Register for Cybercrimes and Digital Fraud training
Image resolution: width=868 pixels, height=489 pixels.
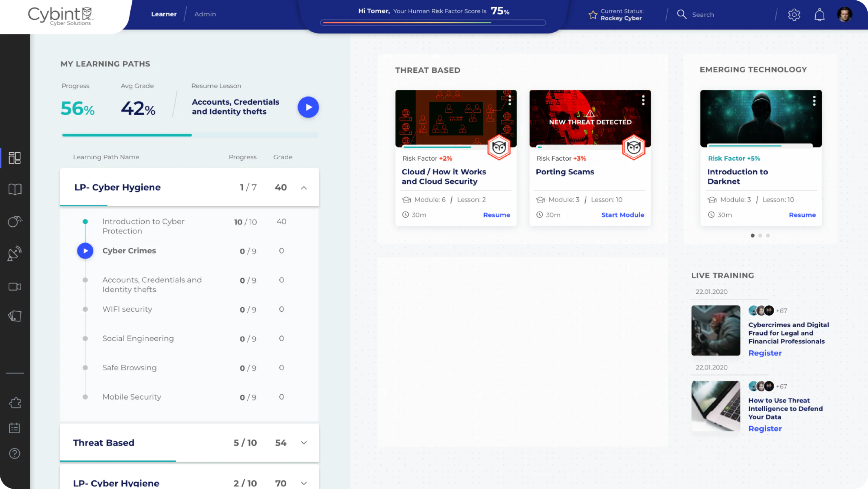[x=766, y=352]
